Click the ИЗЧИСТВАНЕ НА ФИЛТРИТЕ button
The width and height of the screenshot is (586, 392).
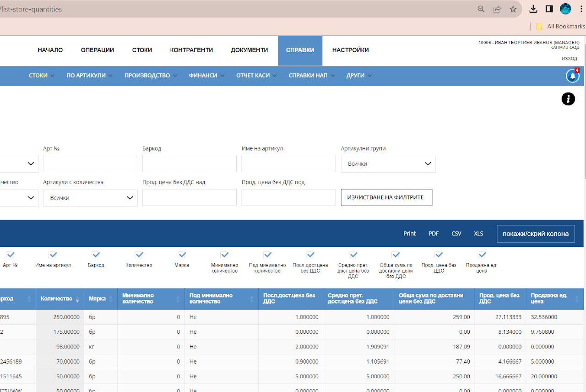tap(386, 197)
